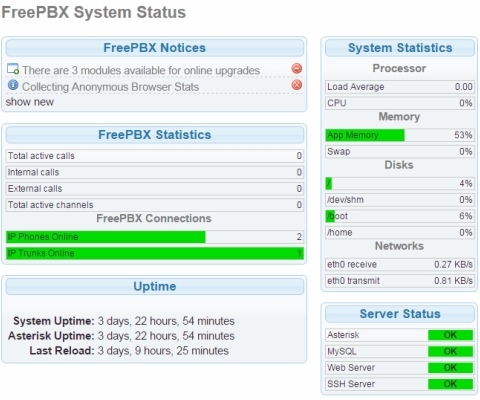480x400 pixels.
Task: Click the IP Trunks Online green bar
Action: tap(155, 253)
